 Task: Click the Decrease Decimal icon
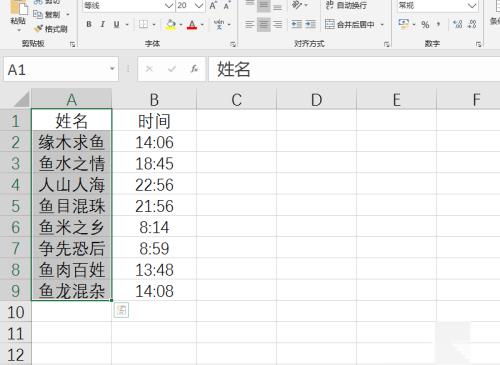click(x=472, y=24)
